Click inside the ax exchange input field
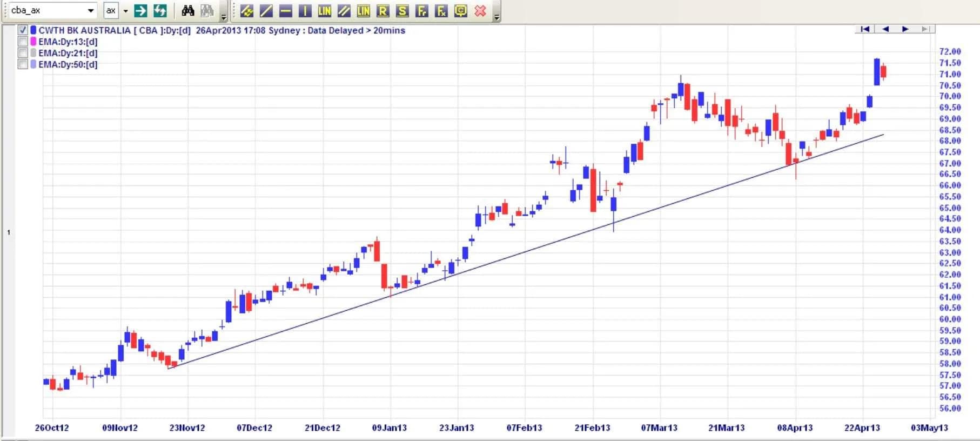Viewport: 980px width, 441px height. pos(111,10)
